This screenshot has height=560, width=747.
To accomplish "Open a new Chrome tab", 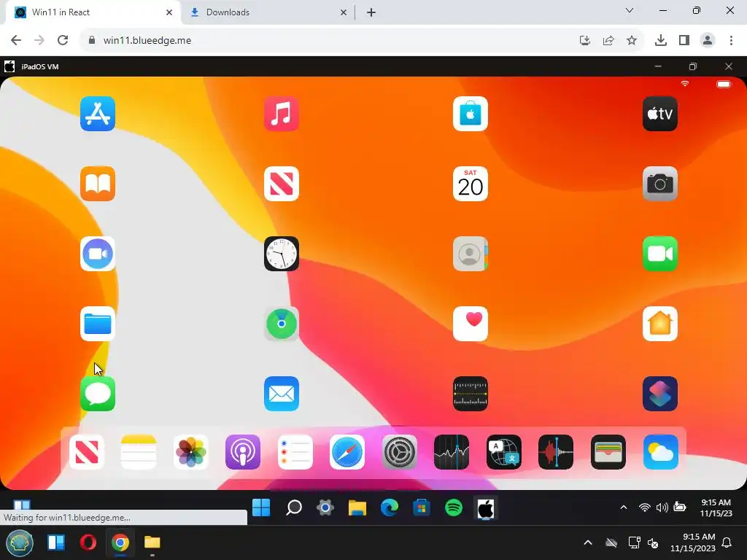I will (371, 12).
